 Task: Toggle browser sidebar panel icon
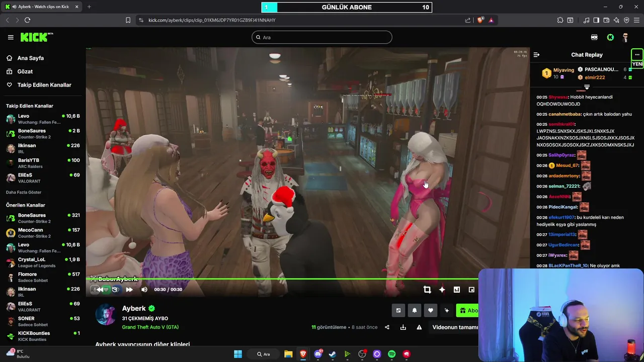point(596,20)
